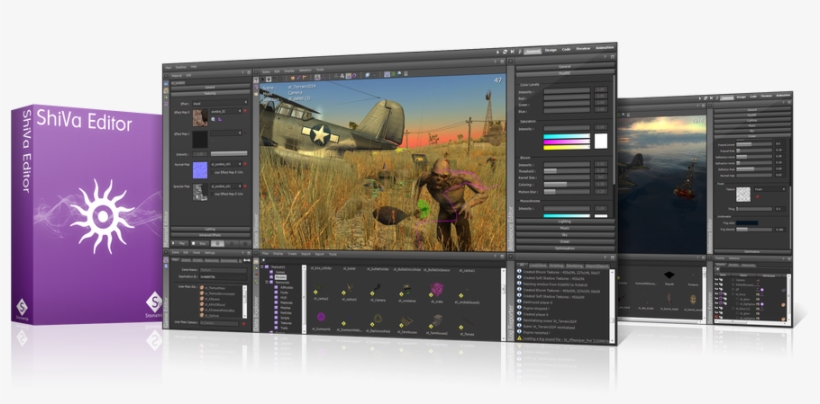Collapse the Resources folder in Data Explorer tree
Screen dimensions: 820x404
(x=267, y=282)
